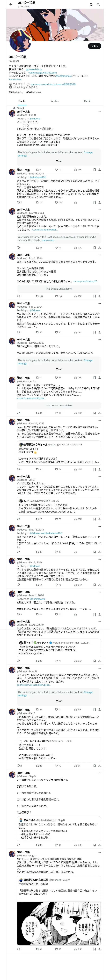Click the refresh icon beside the search icon
The height and width of the screenshot is (980, 110).
coord(91,4)
